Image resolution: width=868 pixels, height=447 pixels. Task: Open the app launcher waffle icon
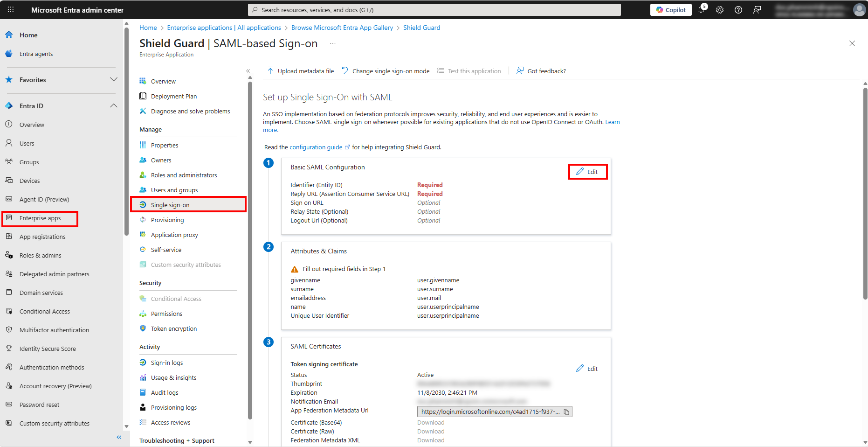point(11,9)
